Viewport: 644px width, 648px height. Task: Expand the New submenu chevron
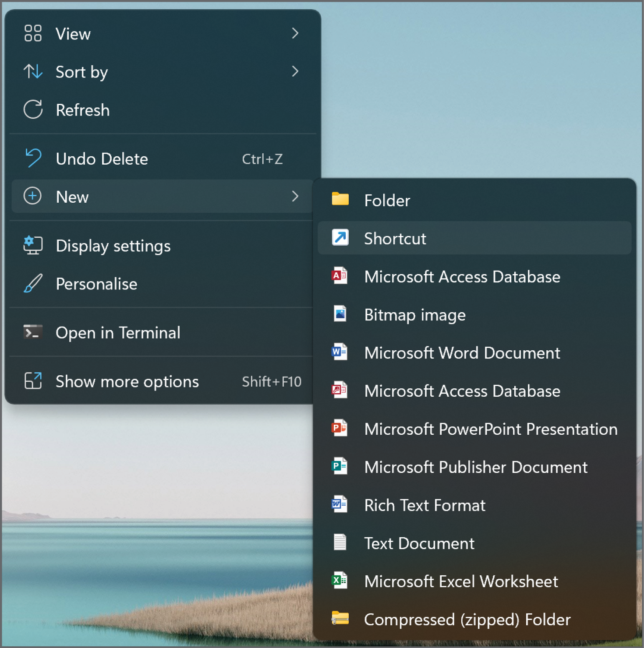pyautogui.click(x=295, y=196)
